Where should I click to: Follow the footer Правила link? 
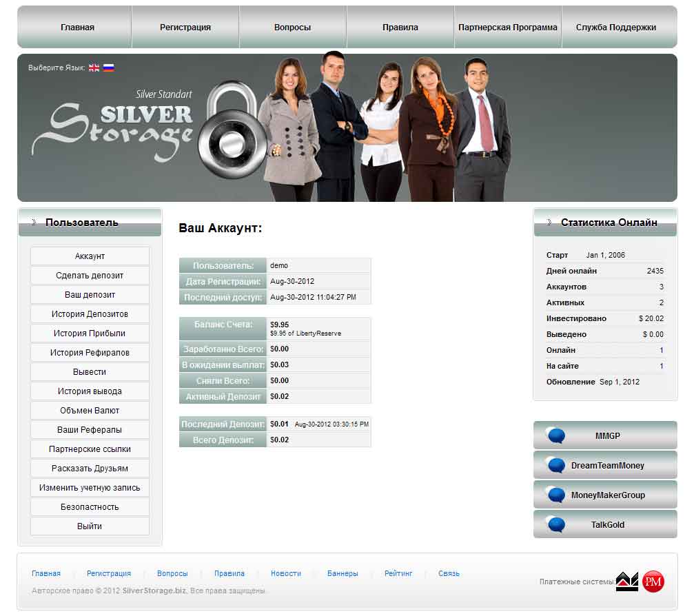pyautogui.click(x=229, y=573)
